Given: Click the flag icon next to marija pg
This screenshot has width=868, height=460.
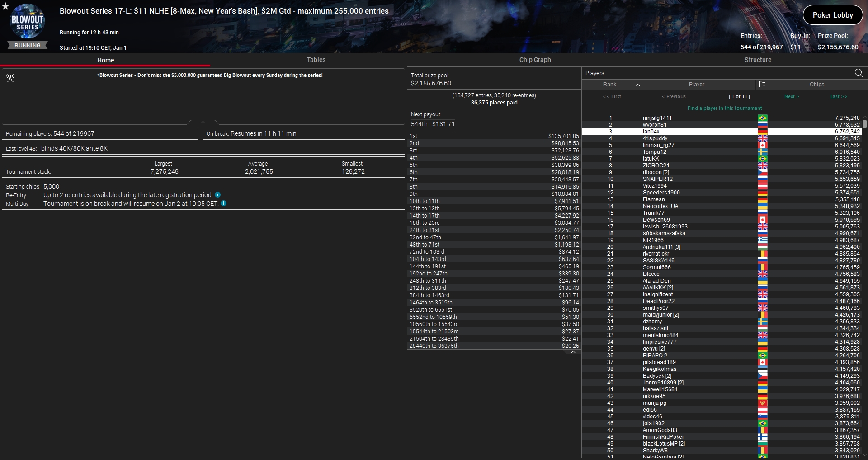Looking at the screenshot, I should (762, 403).
